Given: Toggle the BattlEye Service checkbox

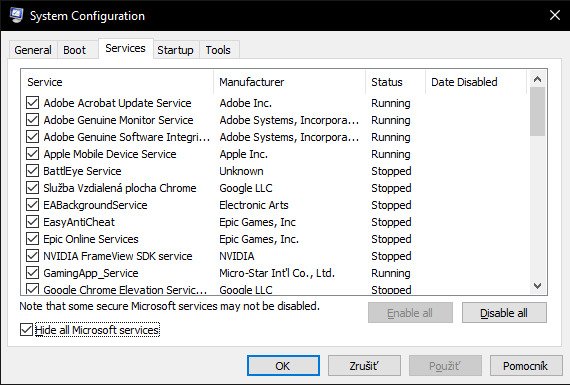Looking at the screenshot, I should (x=32, y=171).
